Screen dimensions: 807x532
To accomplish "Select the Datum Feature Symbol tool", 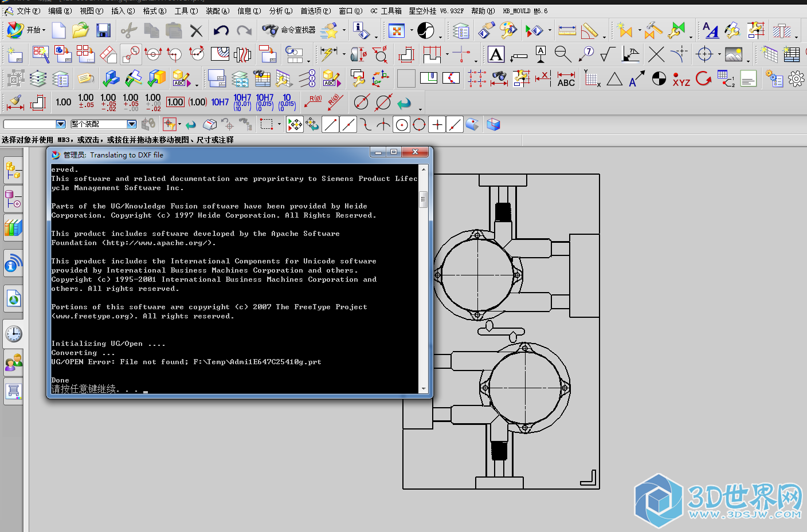I will (540, 54).
